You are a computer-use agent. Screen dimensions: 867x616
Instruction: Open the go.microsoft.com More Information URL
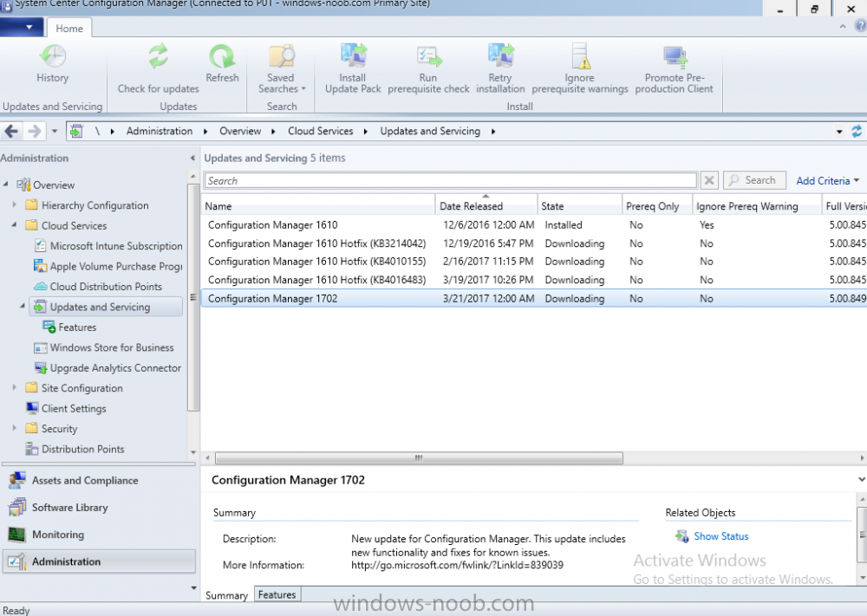click(457, 565)
